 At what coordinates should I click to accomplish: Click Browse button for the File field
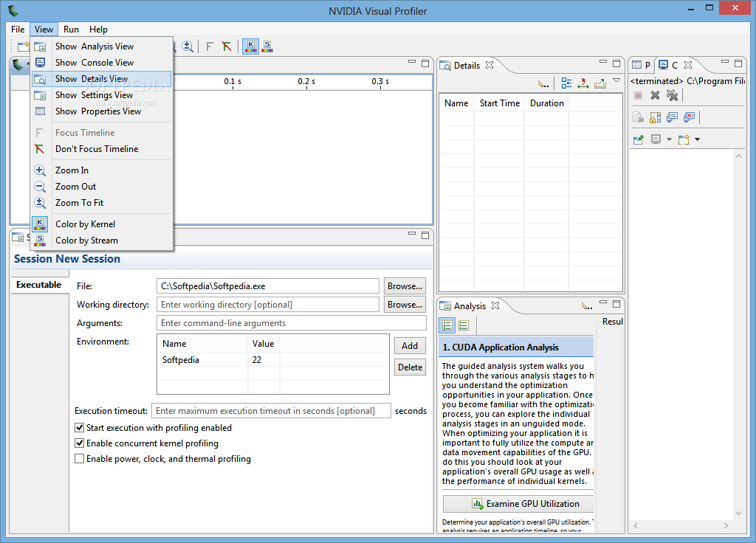pyautogui.click(x=405, y=286)
